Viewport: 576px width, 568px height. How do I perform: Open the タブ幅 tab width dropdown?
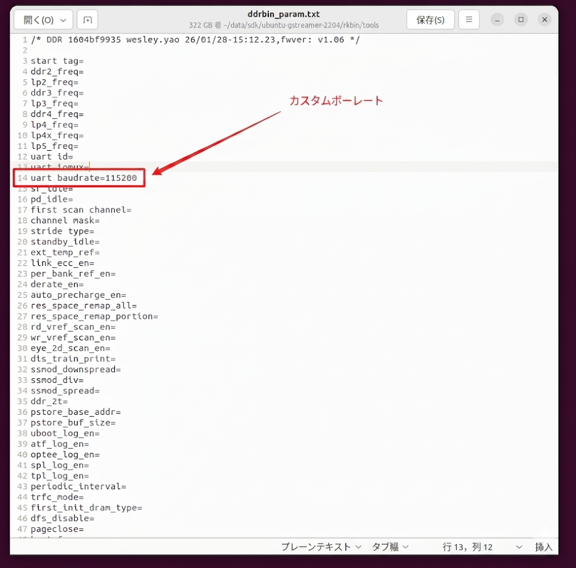coord(390,547)
